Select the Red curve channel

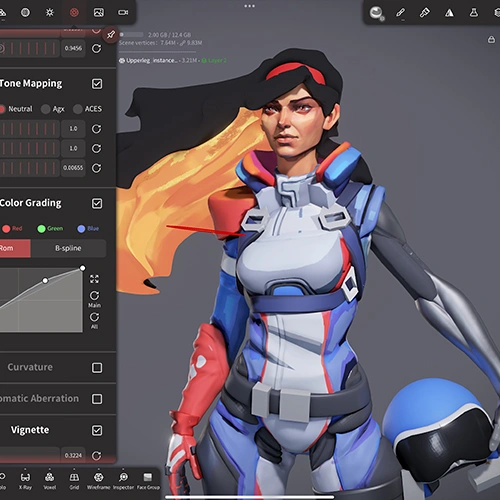(x=12, y=229)
